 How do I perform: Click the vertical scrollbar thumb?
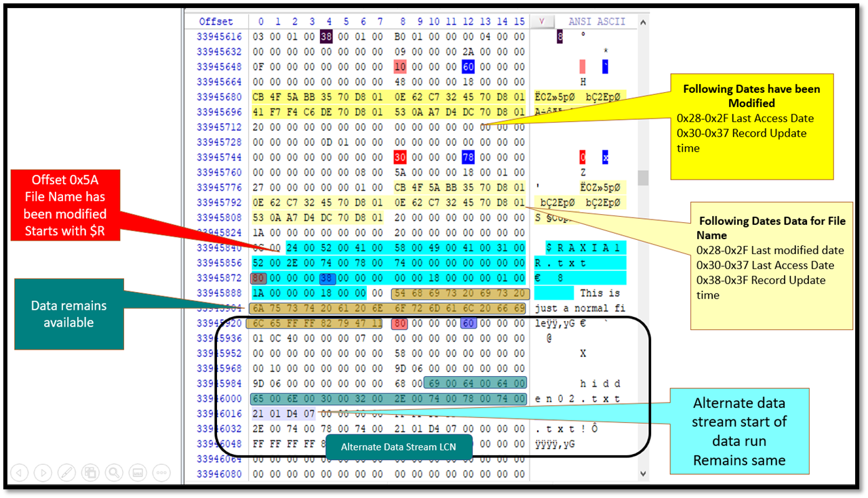coord(643,178)
